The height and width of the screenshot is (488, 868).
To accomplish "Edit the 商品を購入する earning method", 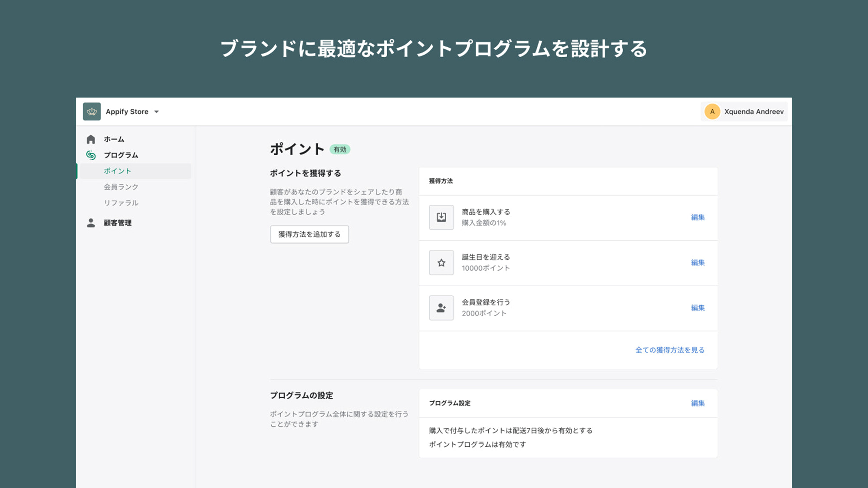I will [x=697, y=217].
